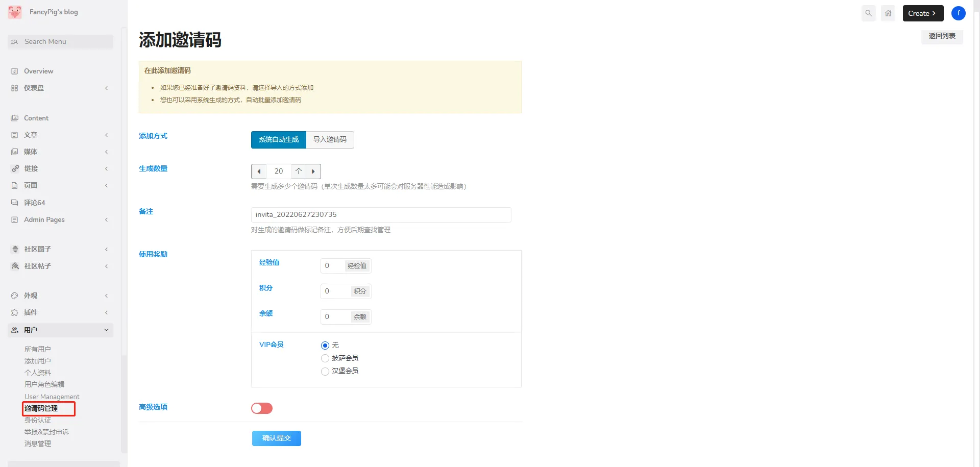Visit the site via home icon

(x=888, y=13)
